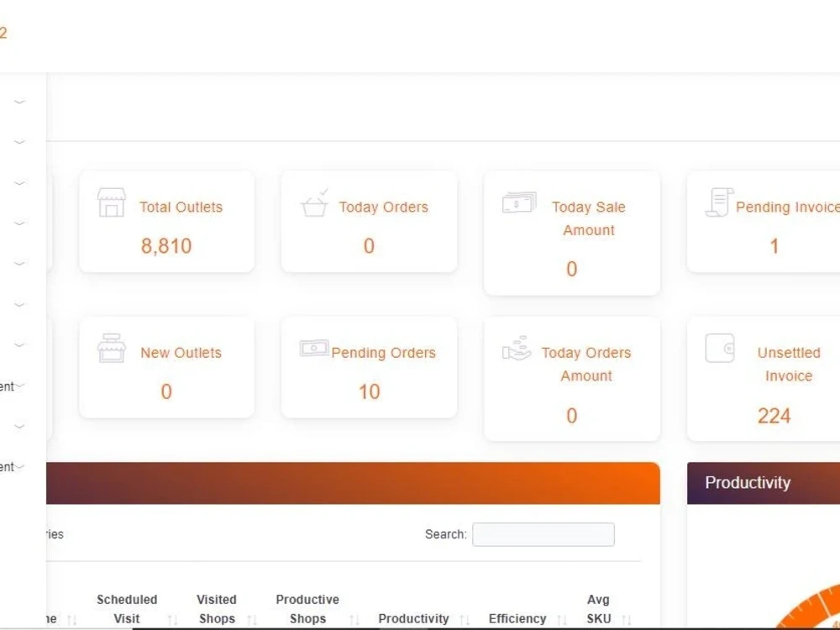
Task: Click Unsettled Invoice value 224
Action: pos(774,416)
